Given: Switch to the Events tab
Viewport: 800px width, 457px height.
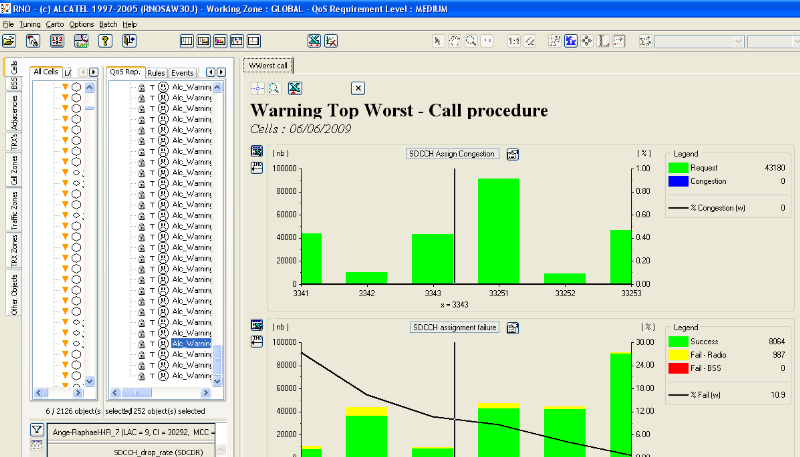Looking at the screenshot, I should click(x=183, y=73).
